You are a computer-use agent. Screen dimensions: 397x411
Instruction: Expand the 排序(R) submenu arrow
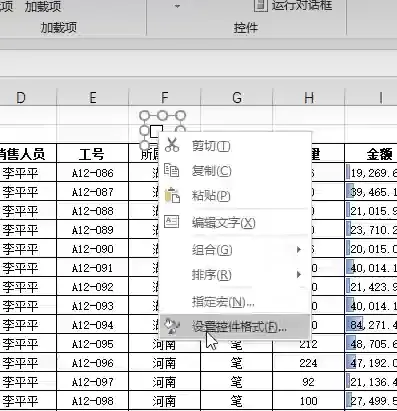point(299,275)
